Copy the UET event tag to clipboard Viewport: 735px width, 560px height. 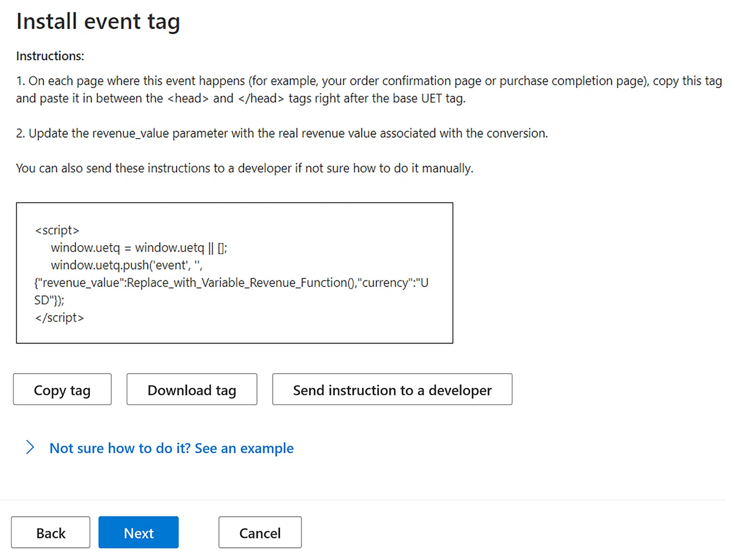coord(62,390)
